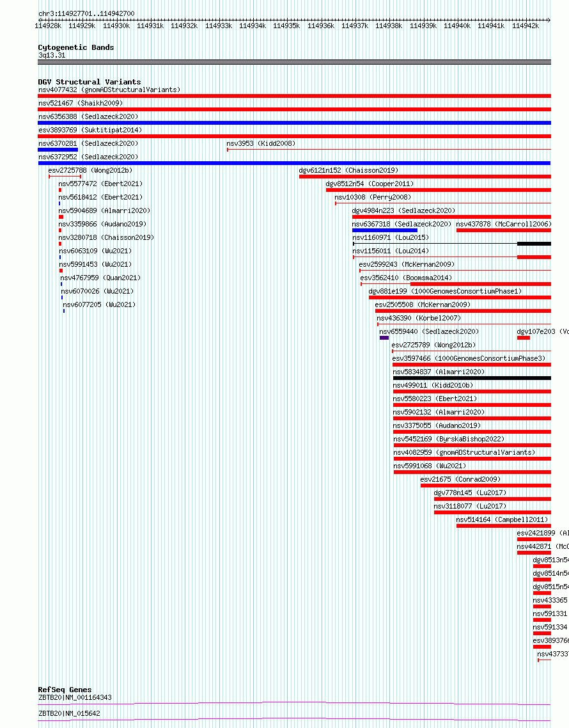Open nsv10308 (Perry2008) variant
The width and height of the screenshot is (569, 728).
point(373,197)
